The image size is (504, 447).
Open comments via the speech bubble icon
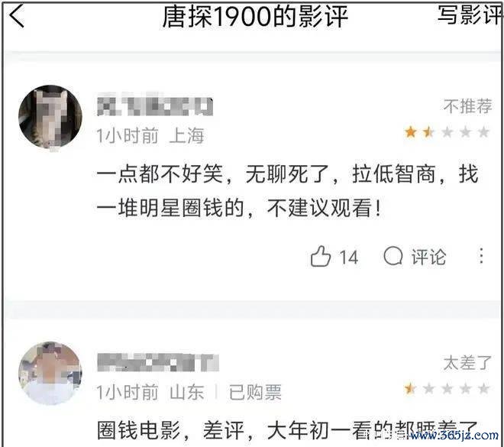[393, 256]
